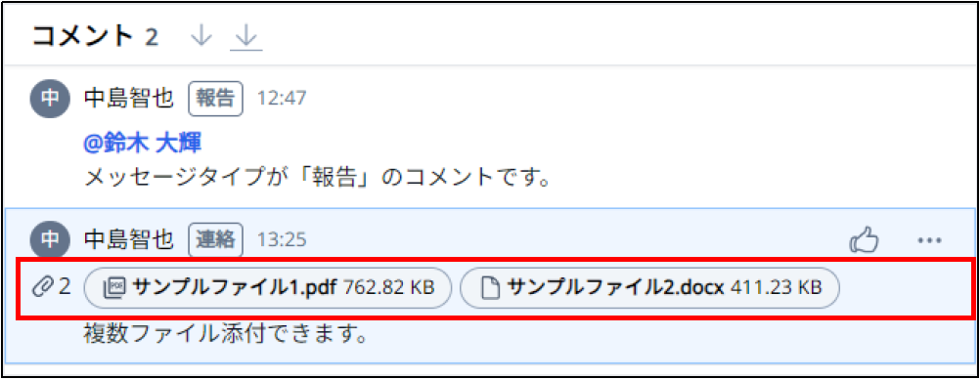
Task: Jump to latest comment with underlined arrow
Action: [246, 38]
